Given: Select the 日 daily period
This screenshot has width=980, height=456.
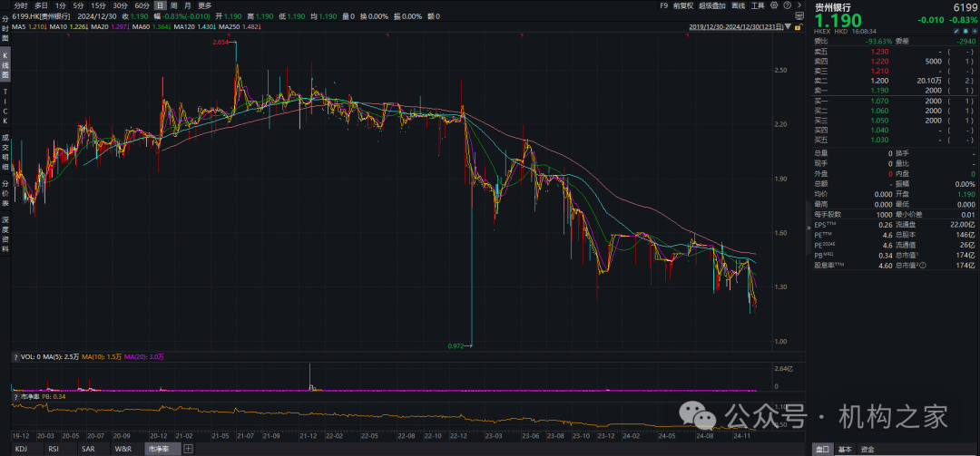Looking at the screenshot, I should point(161,5).
